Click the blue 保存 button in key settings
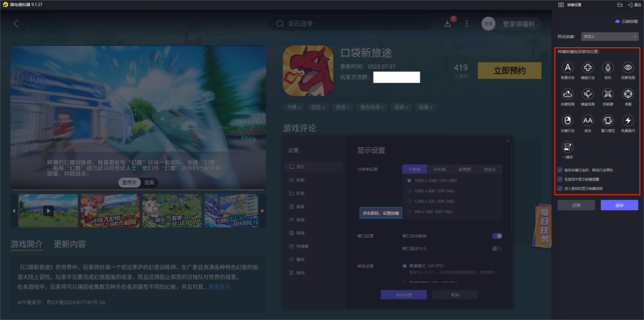 click(619, 205)
